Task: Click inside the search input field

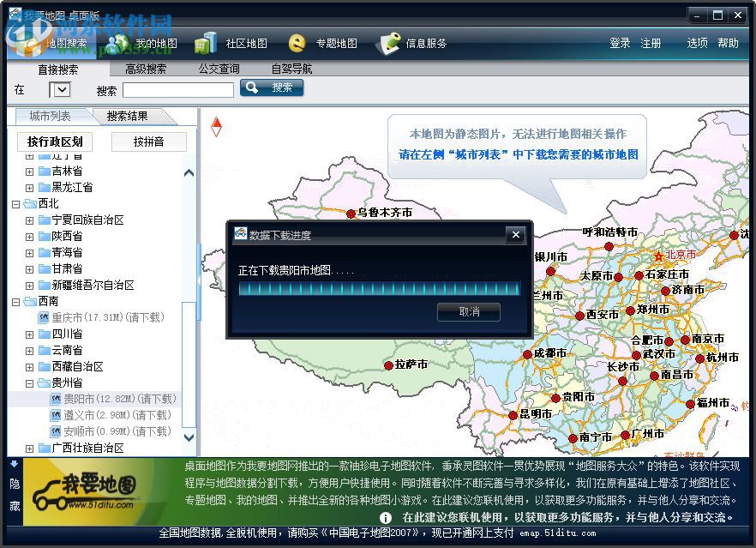Action: click(177, 88)
